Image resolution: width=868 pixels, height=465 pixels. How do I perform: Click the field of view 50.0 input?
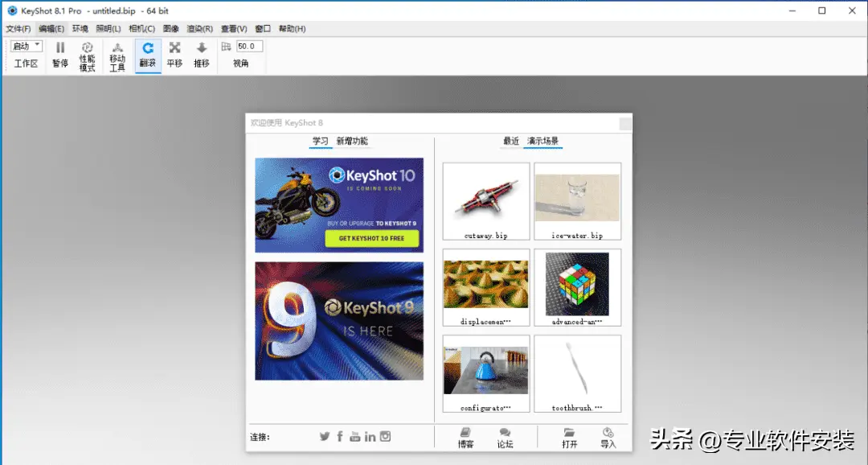[x=249, y=47]
